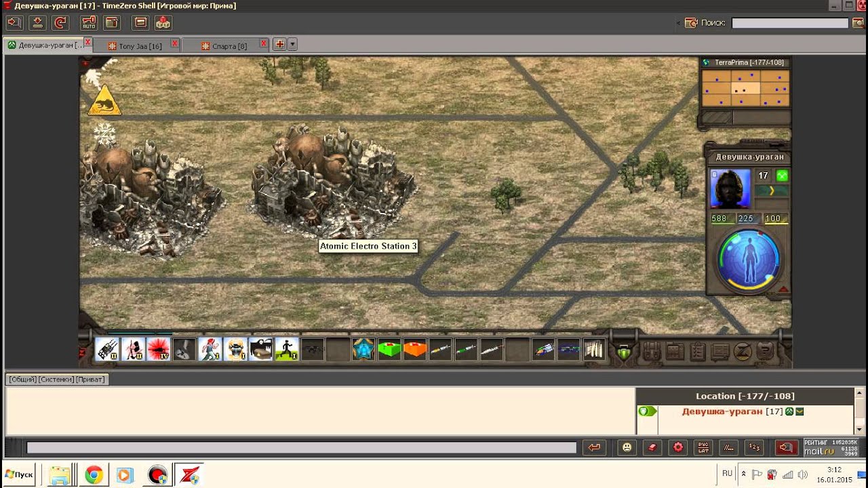Send the chat message with the return arrow button
868x488 pixels.
[594, 447]
